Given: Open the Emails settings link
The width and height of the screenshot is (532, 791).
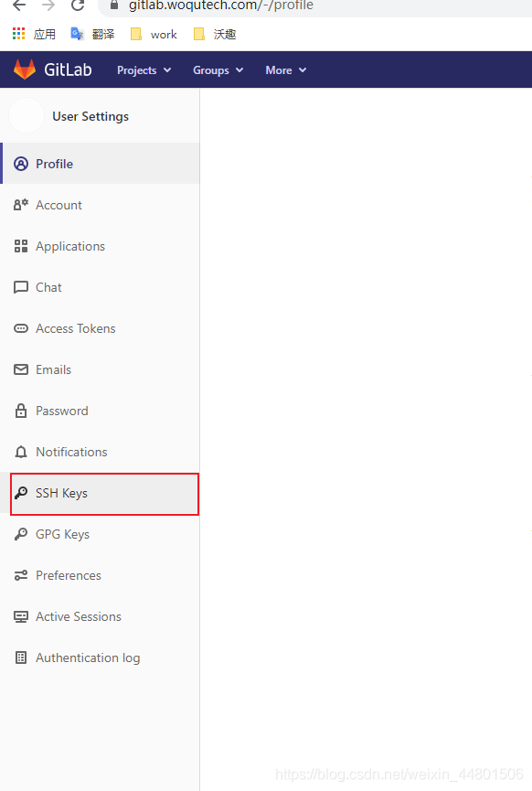Looking at the screenshot, I should [x=101, y=369].
